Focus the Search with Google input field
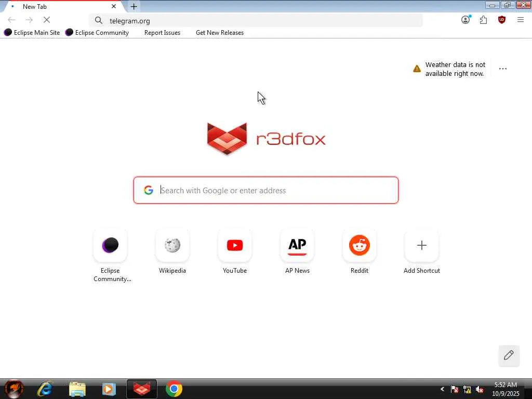The height and width of the screenshot is (399, 532). coord(266,190)
